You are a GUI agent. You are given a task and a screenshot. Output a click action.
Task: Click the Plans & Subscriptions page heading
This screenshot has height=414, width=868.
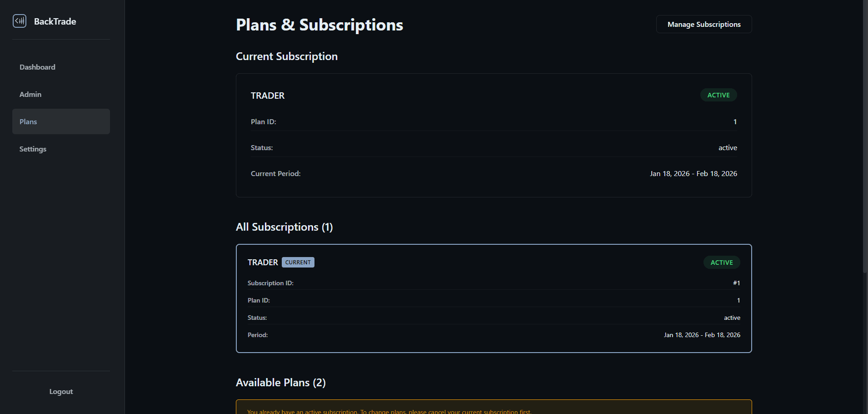[x=319, y=25]
